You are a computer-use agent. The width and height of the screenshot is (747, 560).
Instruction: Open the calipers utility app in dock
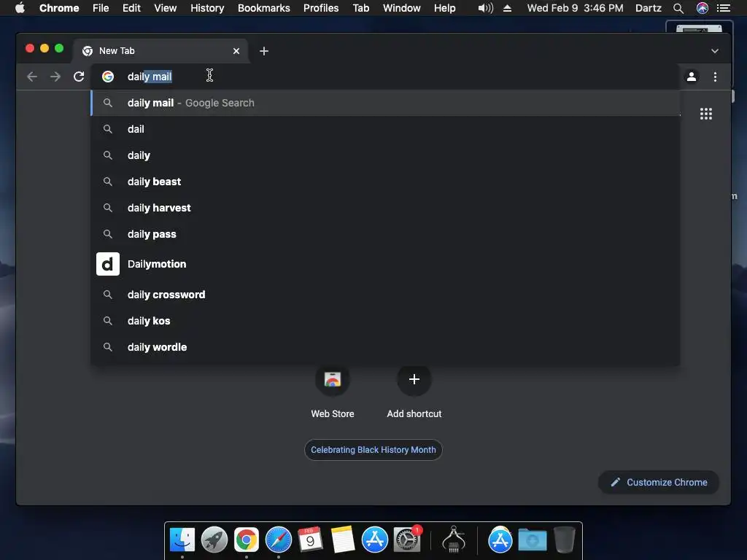[454, 540]
